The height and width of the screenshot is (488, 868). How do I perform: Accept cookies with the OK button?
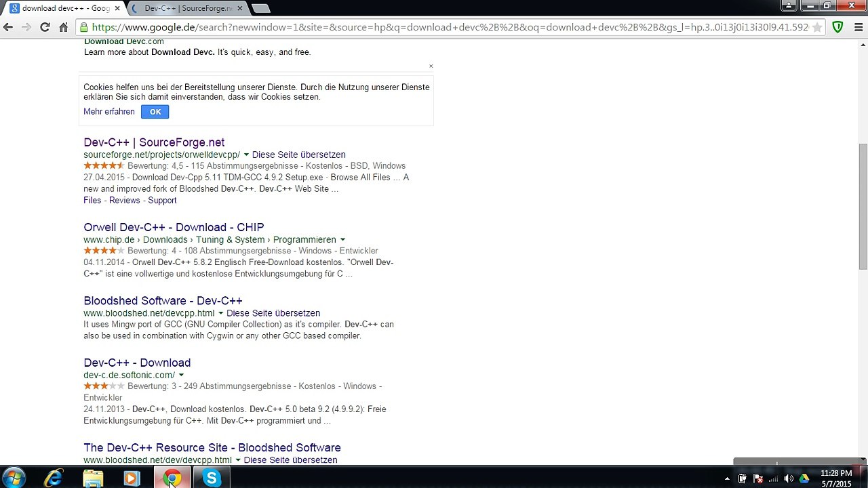(x=155, y=112)
